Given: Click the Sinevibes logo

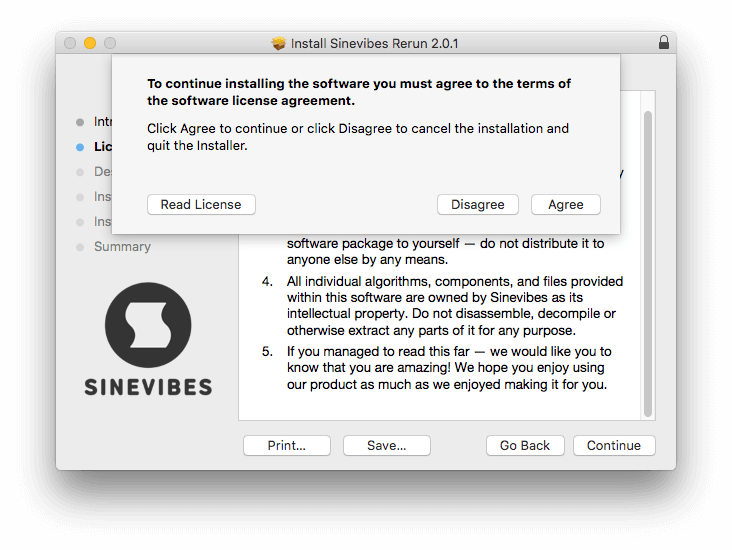Looking at the screenshot, I should point(148,325).
